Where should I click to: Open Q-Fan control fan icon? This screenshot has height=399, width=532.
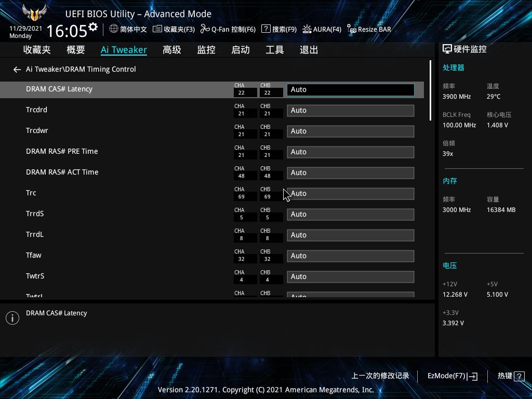point(205,29)
